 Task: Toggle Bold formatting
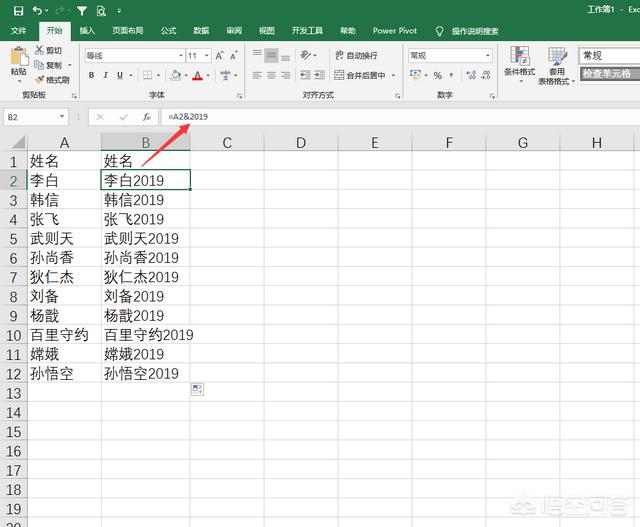click(x=91, y=75)
